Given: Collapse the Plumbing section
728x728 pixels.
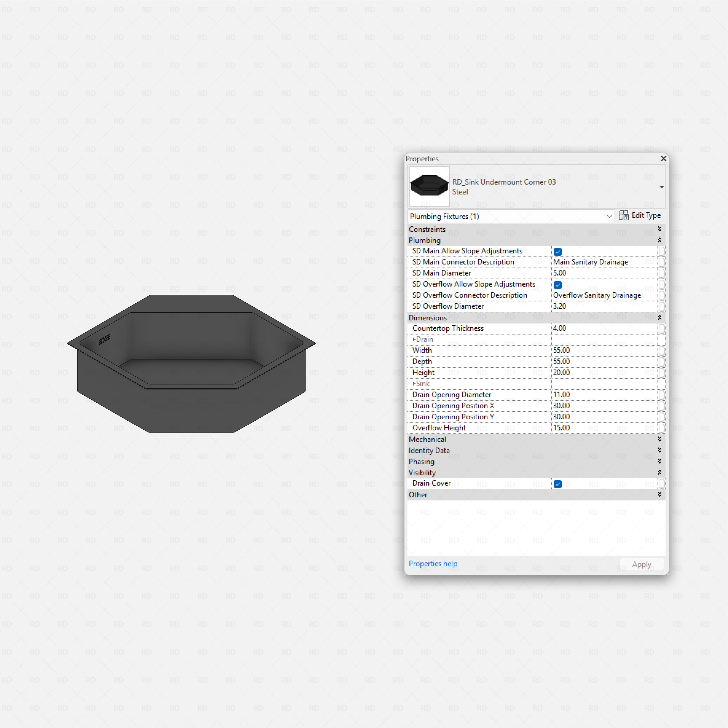Looking at the screenshot, I should click(x=660, y=240).
